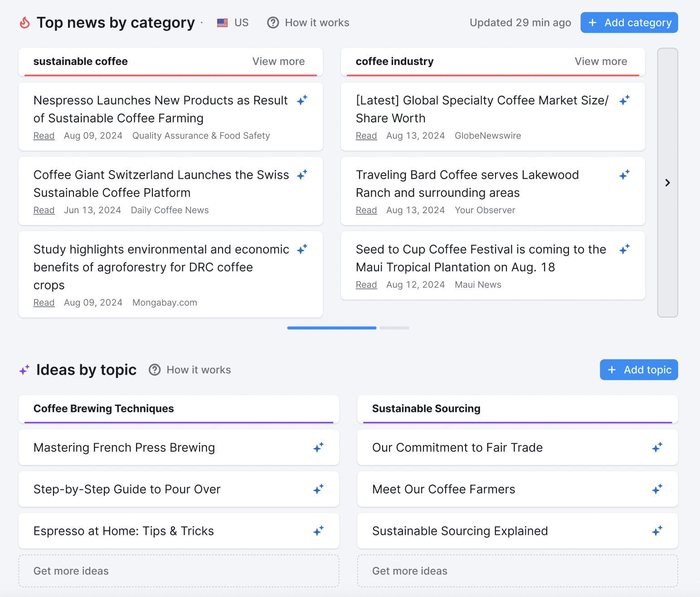The height and width of the screenshot is (597, 700).
Task: Open the How it works help icon for Top news
Action: (x=273, y=22)
